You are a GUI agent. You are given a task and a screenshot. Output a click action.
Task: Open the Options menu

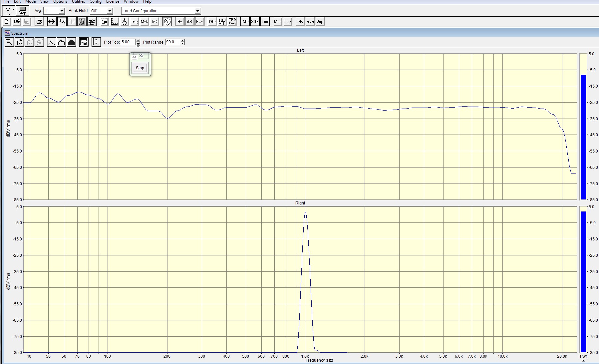[60, 1]
